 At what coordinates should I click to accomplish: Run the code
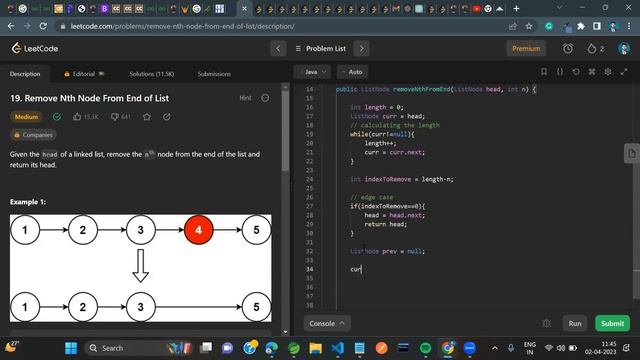click(x=575, y=323)
